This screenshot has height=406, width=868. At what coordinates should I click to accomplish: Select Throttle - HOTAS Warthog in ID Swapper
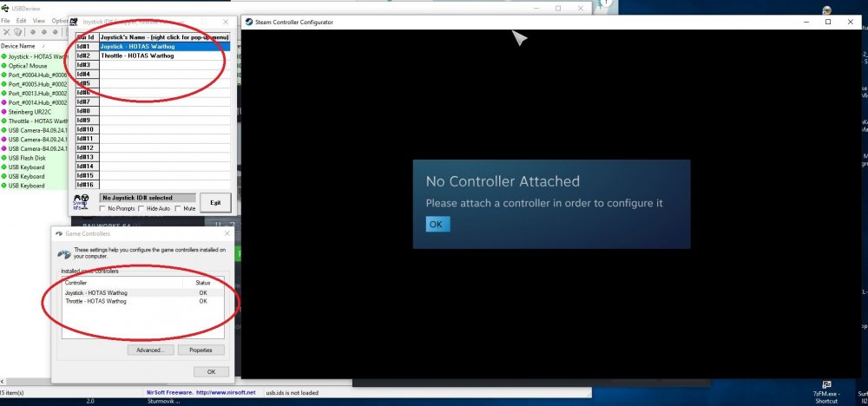point(164,56)
